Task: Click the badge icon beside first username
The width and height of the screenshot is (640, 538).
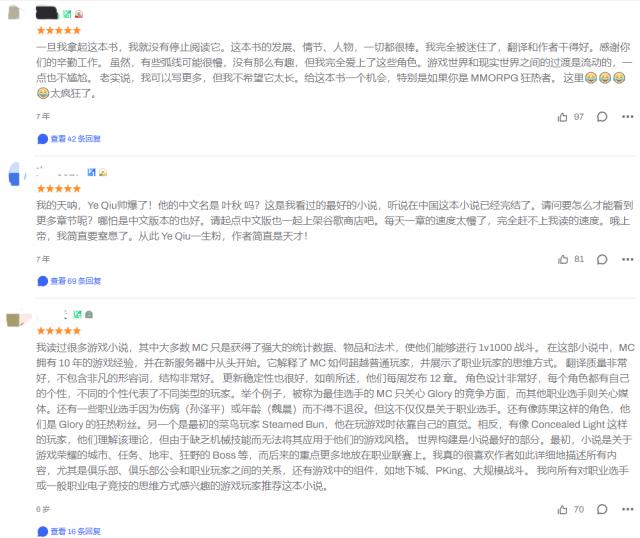Action: [67, 14]
